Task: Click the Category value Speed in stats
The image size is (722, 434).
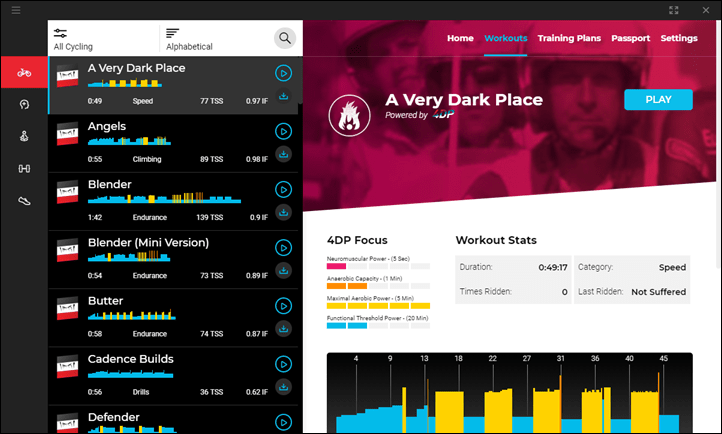Action: [x=672, y=267]
